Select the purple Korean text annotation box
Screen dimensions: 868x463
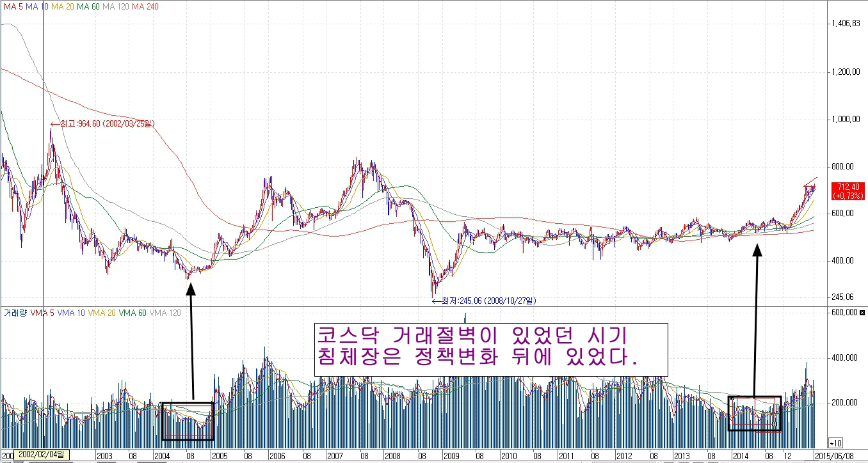492,349
